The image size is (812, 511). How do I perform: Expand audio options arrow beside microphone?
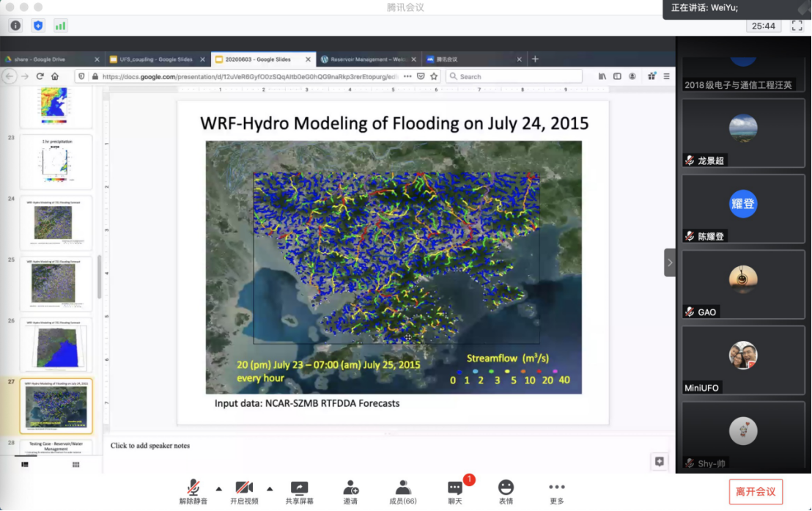coord(218,488)
